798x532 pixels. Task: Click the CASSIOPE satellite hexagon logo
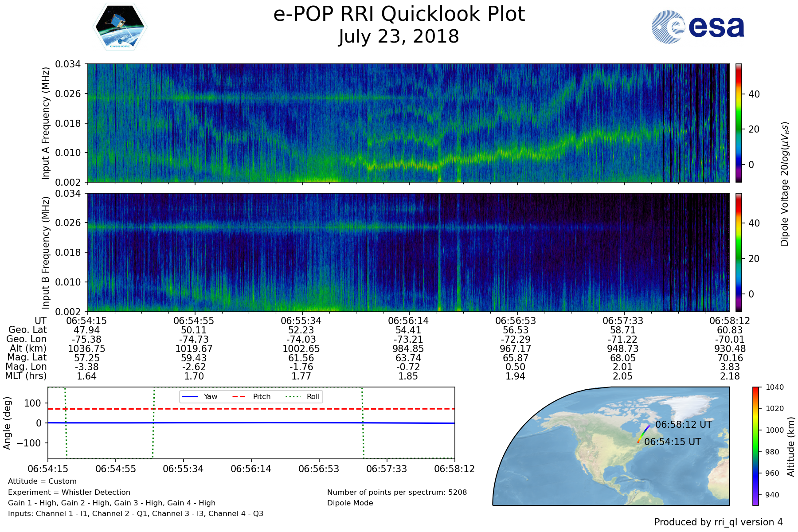[120, 27]
